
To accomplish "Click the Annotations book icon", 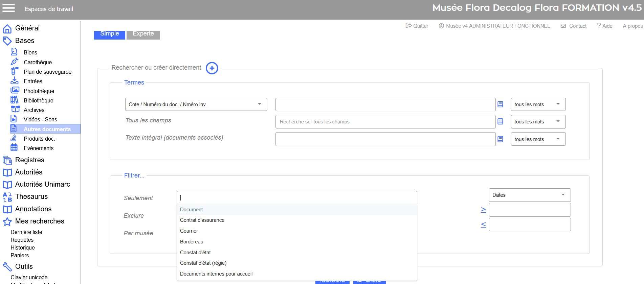I will click(x=7, y=209).
